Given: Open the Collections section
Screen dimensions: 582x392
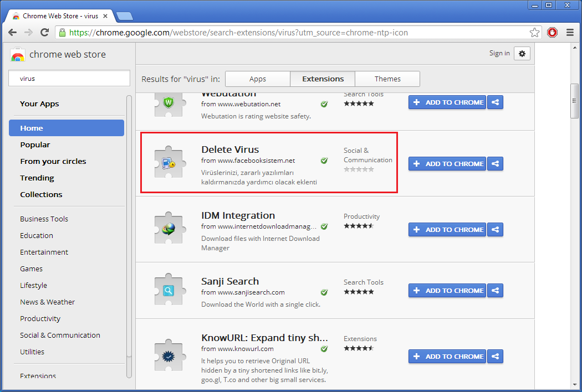Looking at the screenshot, I should (41, 194).
